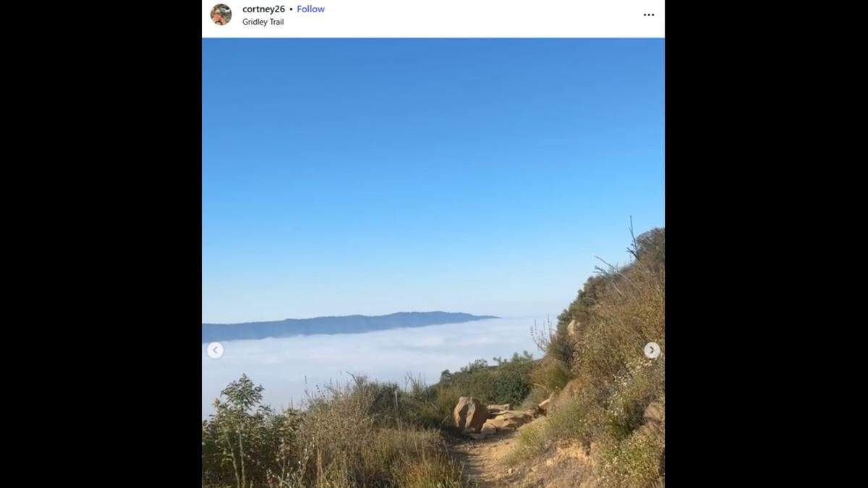868x488 pixels.
Task: Open the Gridley Trail location tag
Action: coord(263,22)
